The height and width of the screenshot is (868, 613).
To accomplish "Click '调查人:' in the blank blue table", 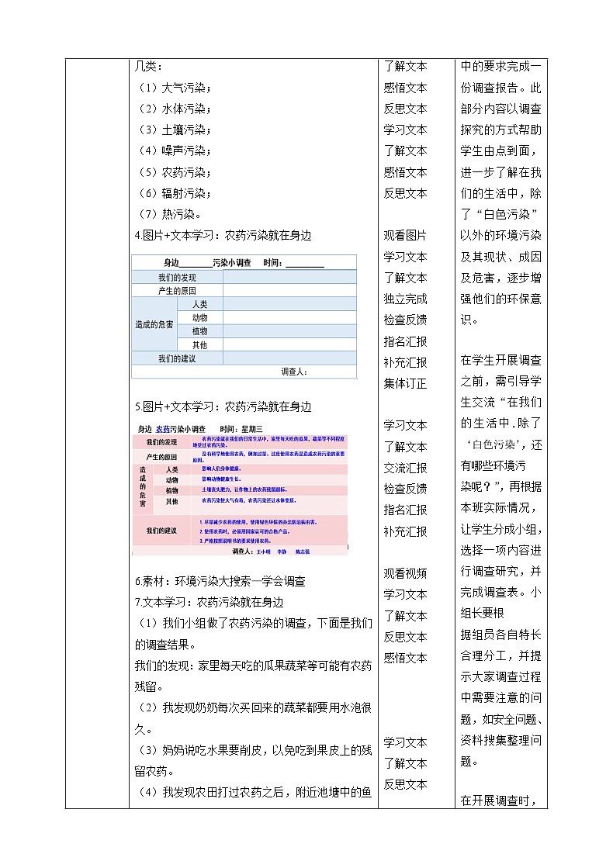I will [x=294, y=372].
